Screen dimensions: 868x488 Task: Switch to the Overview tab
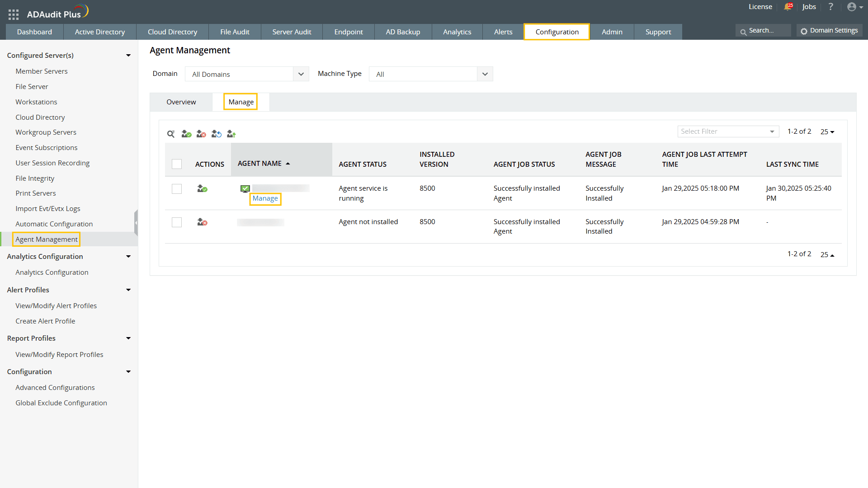pos(181,102)
